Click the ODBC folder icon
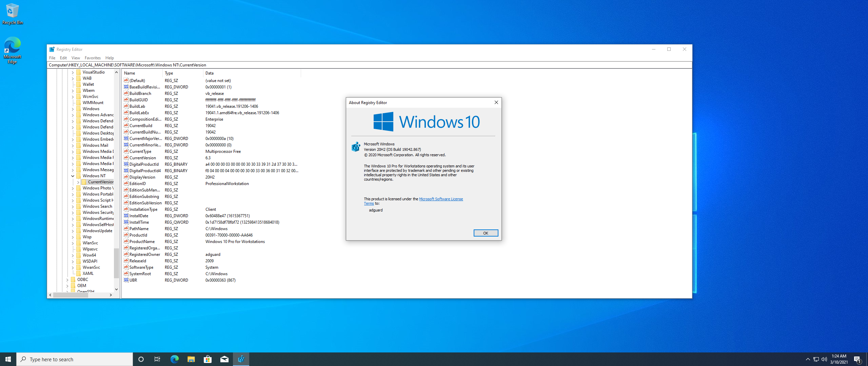This screenshot has height=366, width=868. pos(73,280)
